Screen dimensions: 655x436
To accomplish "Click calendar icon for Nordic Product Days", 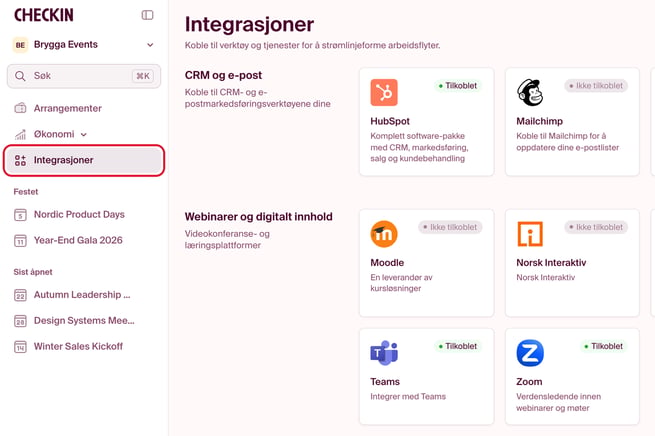I will [20, 215].
